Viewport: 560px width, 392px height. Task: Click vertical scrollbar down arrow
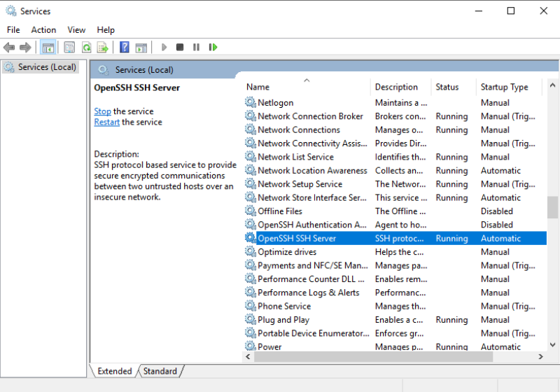552,344
